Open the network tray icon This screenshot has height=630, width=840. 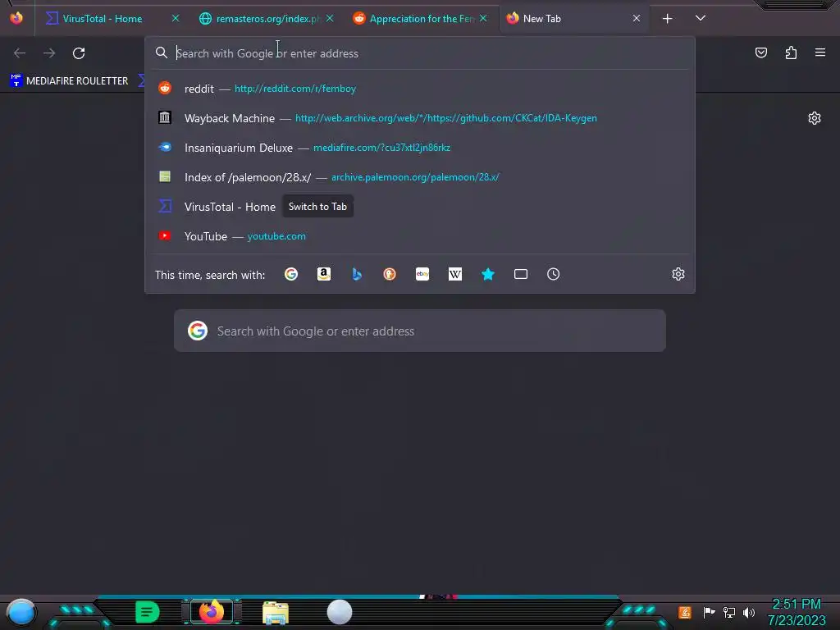coord(729,612)
